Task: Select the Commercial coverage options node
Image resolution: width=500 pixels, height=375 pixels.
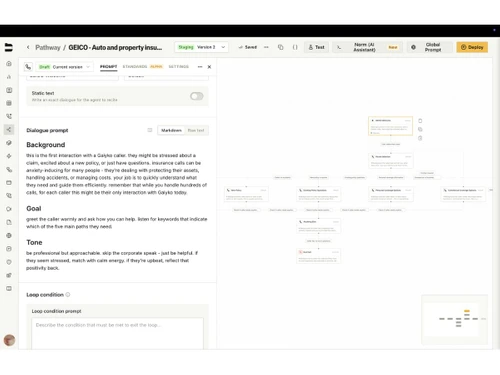Action: point(463,194)
